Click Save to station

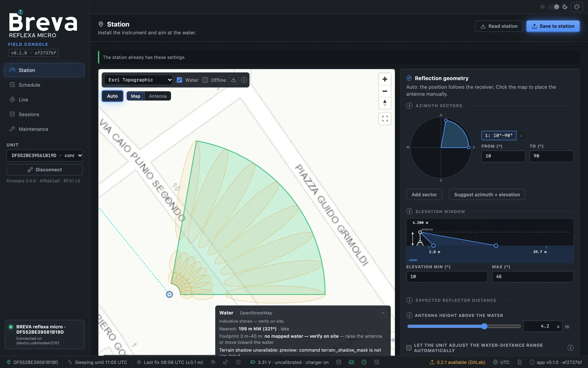tap(553, 26)
